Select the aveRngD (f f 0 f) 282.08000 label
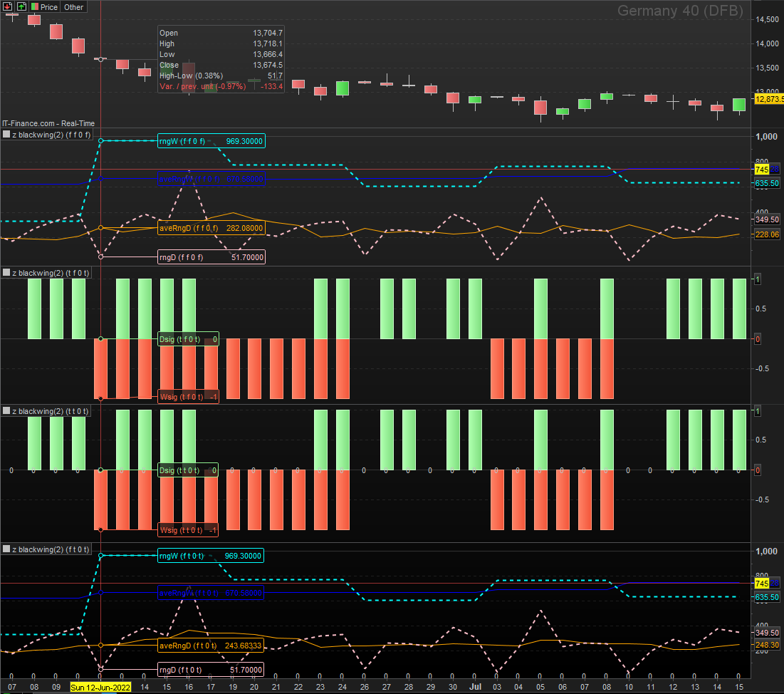The height and width of the screenshot is (694, 784). click(211, 228)
